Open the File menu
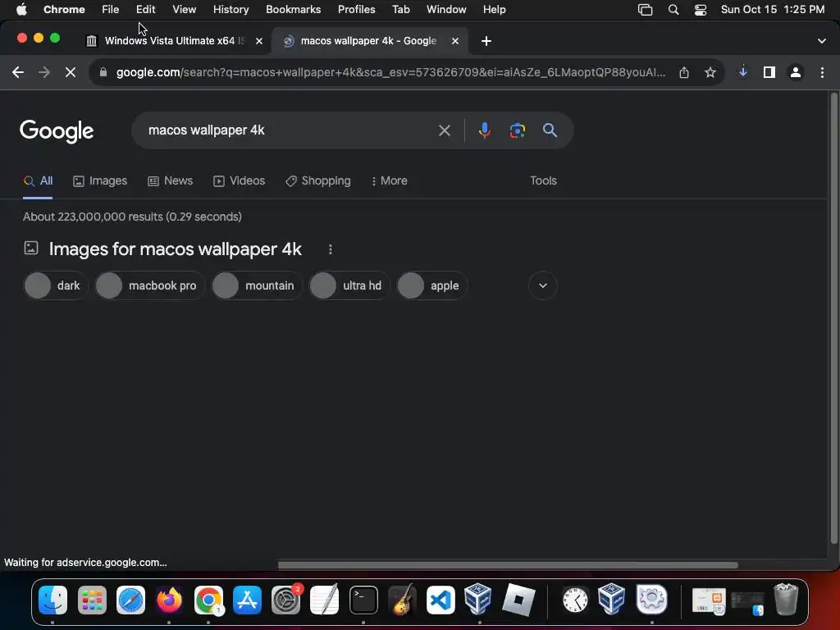The image size is (840, 630). 111,10
